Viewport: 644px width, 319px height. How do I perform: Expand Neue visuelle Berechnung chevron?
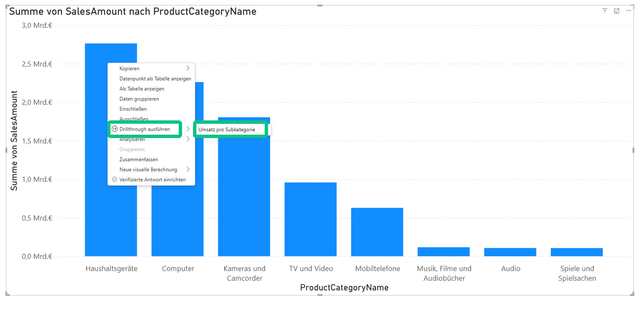(188, 169)
